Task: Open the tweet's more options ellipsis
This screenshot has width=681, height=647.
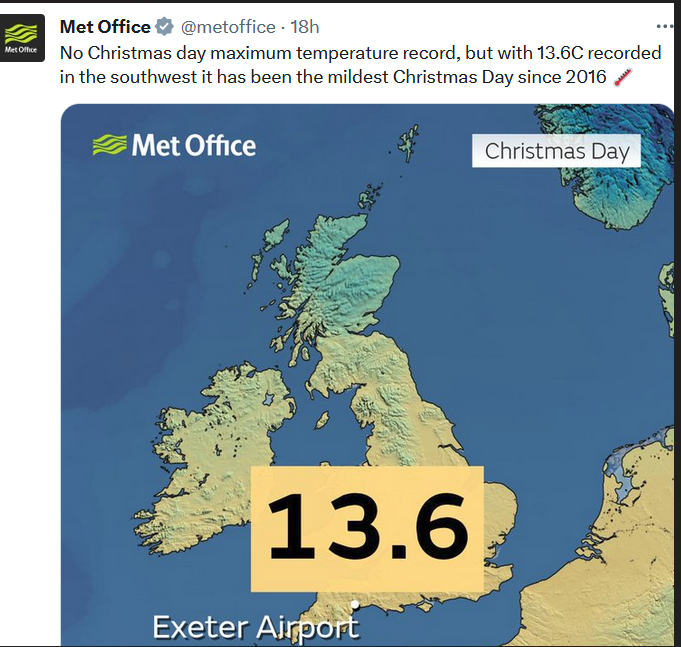Action: pyautogui.click(x=664, y=26)
